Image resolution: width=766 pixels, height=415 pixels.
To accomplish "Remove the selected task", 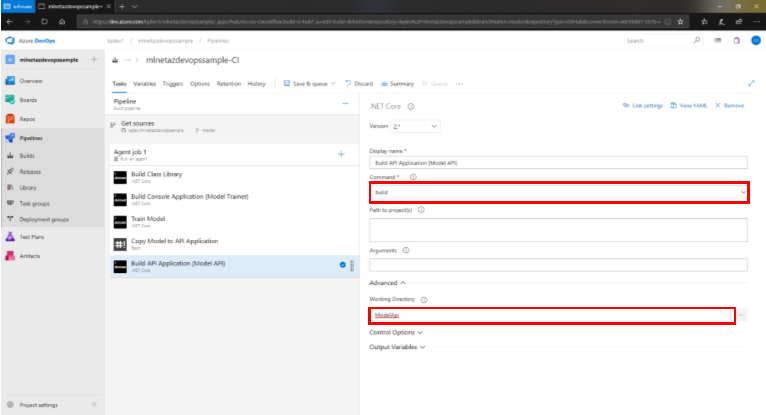I will point(728,105).
